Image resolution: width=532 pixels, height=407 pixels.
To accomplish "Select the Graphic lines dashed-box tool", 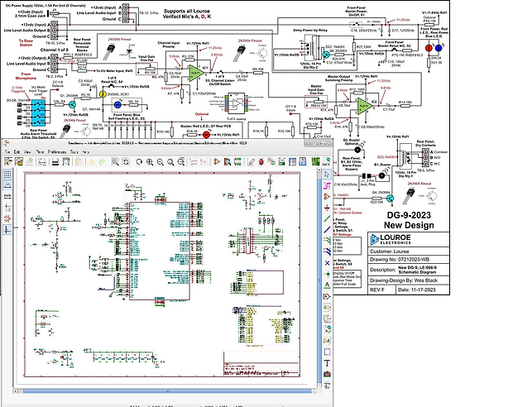I will pos(327,352).
